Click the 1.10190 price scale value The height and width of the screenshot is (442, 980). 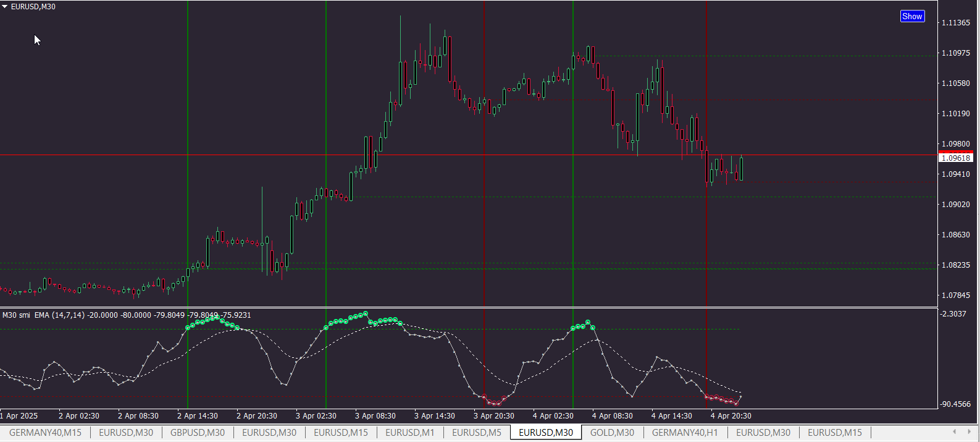click(955, 114)
